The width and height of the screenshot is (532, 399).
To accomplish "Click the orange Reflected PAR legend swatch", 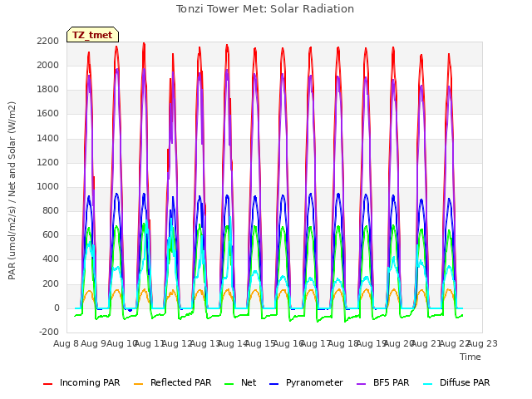I will (139, 384).
